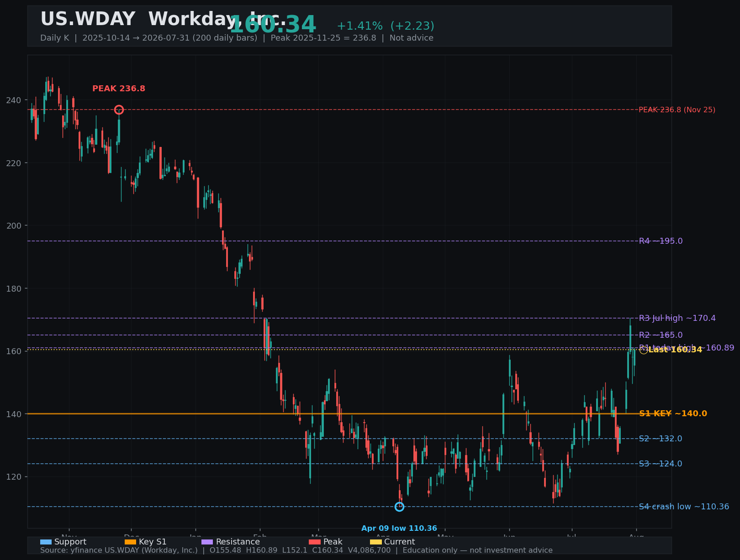Select the yellow Current legend swatch
This screenshot has width=740, height=560.
[375, 542]
